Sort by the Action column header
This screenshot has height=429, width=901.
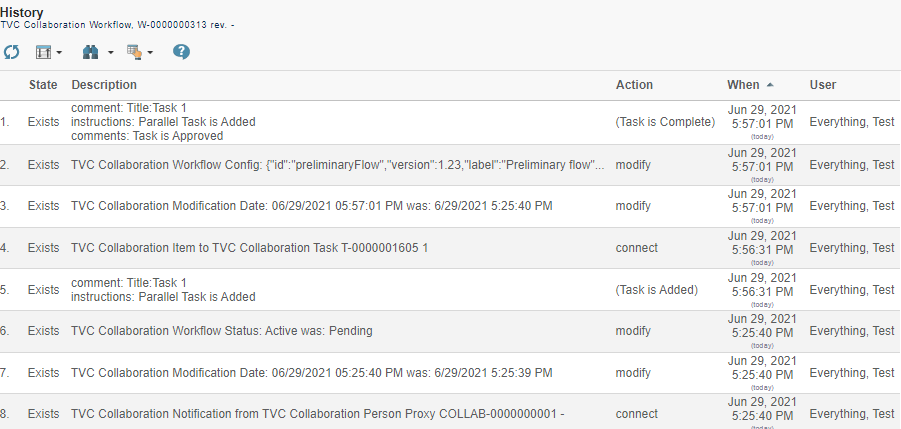(634, 85)
